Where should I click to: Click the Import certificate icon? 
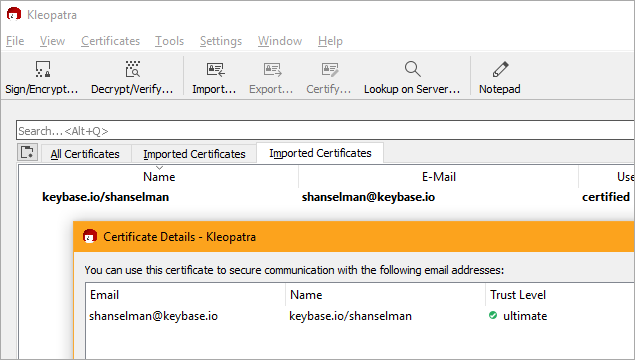(x=215, y=69)
